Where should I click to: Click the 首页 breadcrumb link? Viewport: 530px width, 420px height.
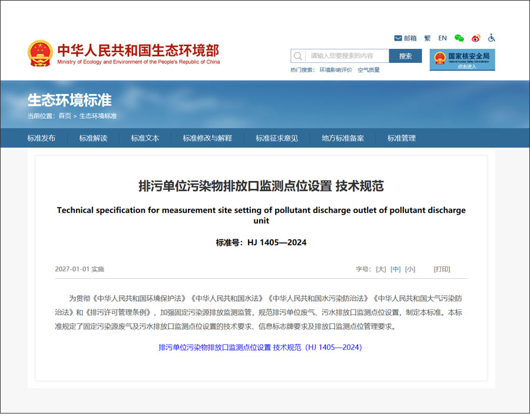click(x=65, y=116)
